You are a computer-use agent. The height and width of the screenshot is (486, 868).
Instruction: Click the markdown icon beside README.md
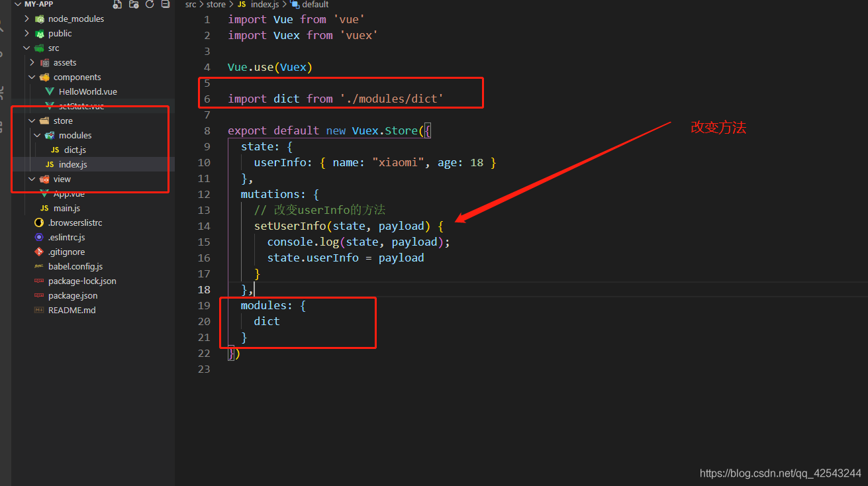click(39, 310)
